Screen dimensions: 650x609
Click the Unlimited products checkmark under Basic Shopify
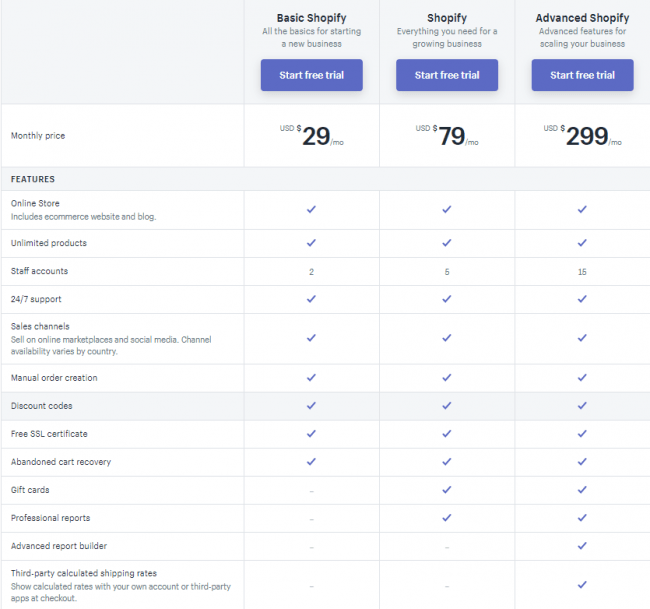click(x=311, y=243)
